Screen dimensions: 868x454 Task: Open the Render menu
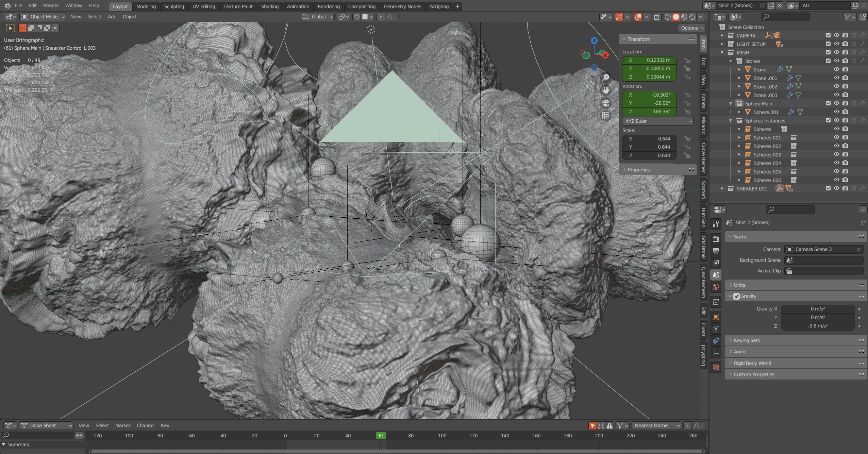(x=51, y=5)
